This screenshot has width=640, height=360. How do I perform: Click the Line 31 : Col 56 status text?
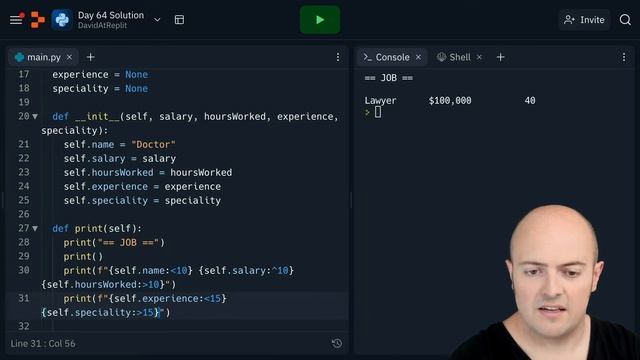pyautogui.click(x=43, y=344)
